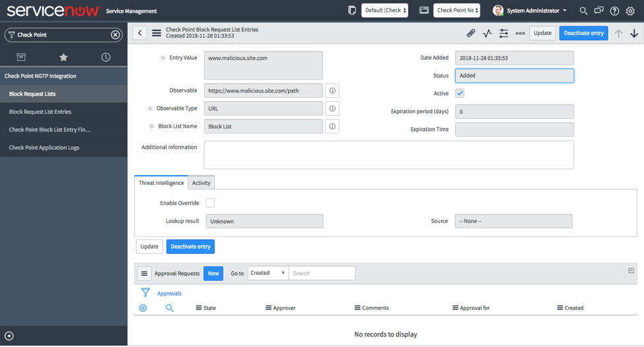Click the bottom Update button
Image resolution: width=644 pixels, height=347 pixels.
click(x=149, y=247)
